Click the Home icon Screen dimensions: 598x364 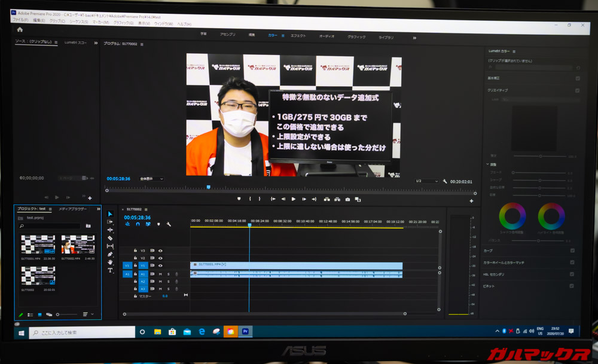pos(20,29)
